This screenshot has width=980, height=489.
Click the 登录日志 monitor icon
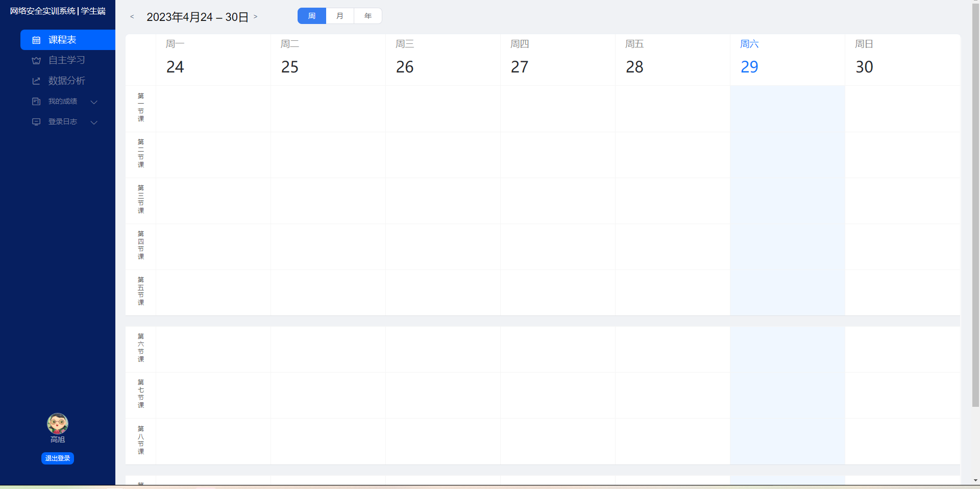(x=36, y=122)
